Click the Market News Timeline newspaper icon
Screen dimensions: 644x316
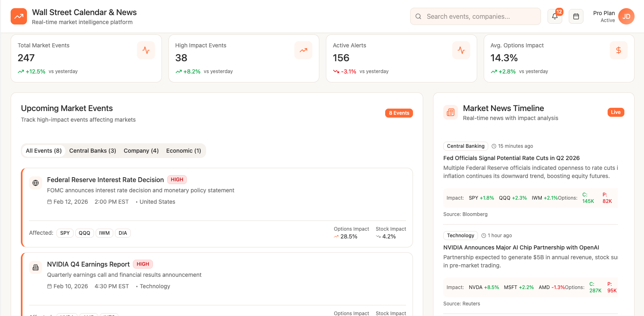pyautogui.click(x=451, y=112)
